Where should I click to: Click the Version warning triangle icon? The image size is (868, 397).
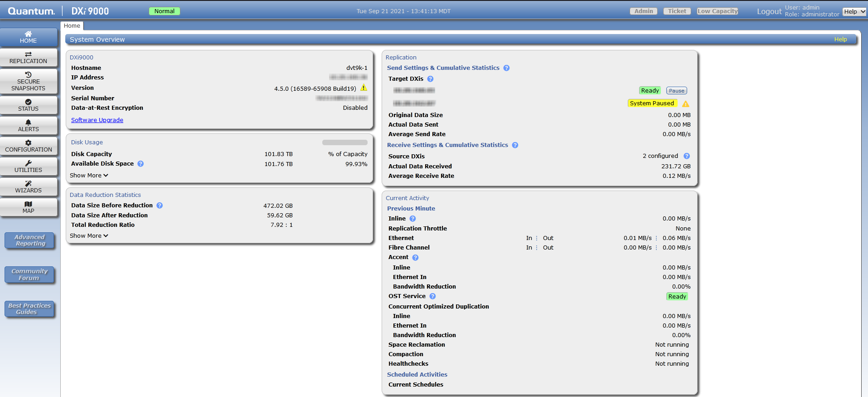[364, 88]
